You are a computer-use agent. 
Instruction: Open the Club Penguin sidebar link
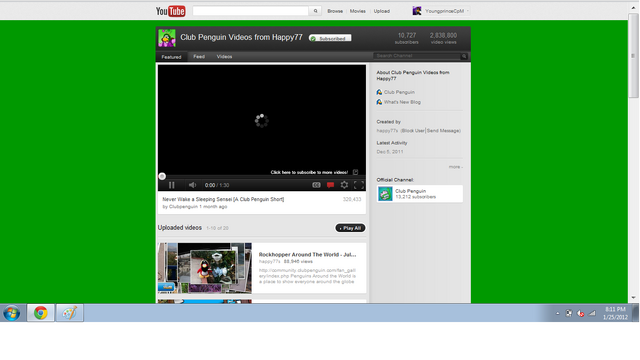click(399, 92)
